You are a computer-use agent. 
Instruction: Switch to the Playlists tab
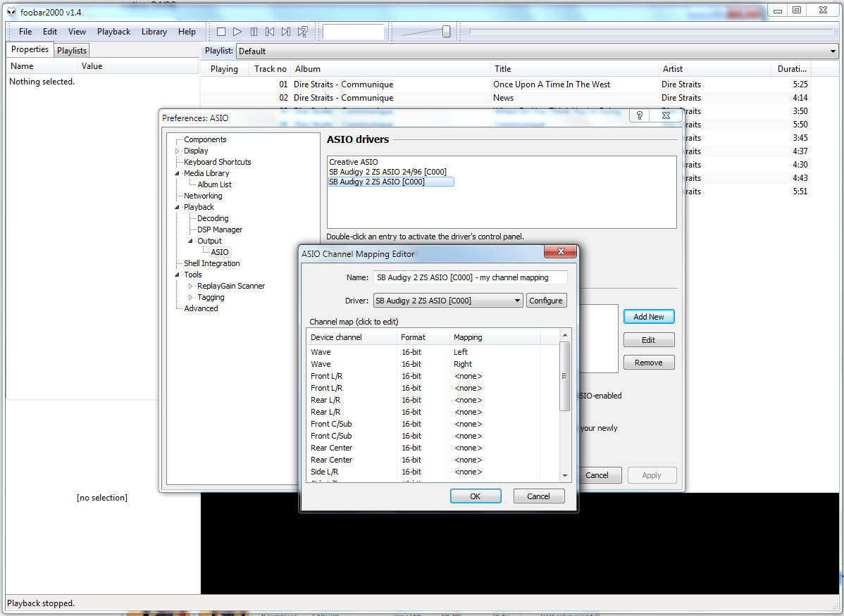tap(72, 51)
